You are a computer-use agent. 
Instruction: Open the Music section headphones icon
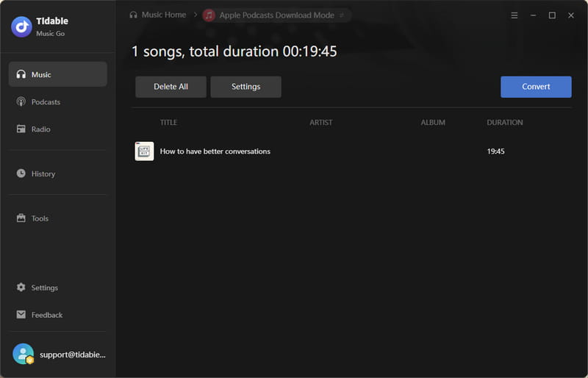21,74
